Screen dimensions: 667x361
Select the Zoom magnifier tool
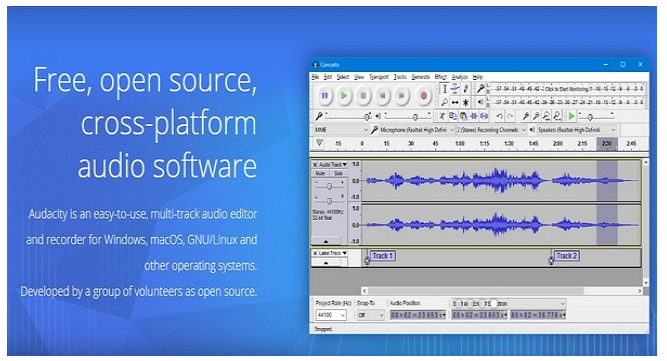click(x=444, y=102)
